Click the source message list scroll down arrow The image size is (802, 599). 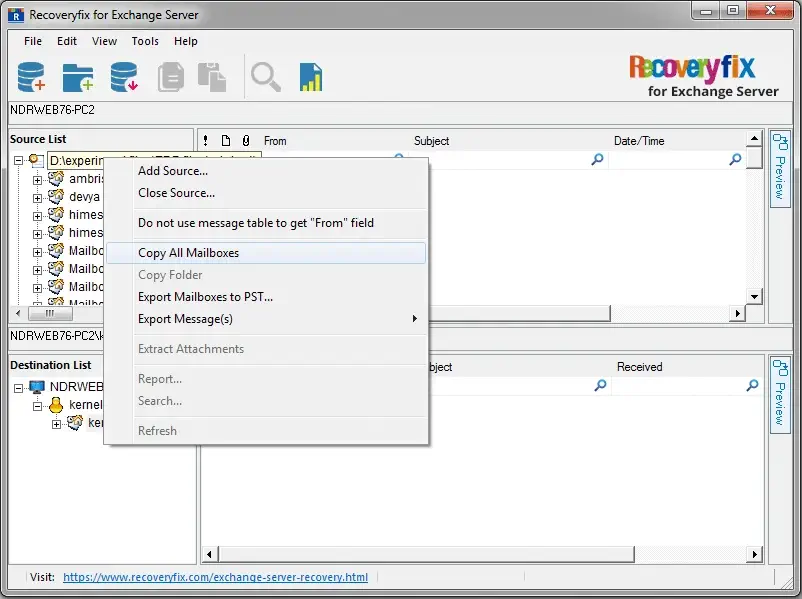click(x=754, y=296)
